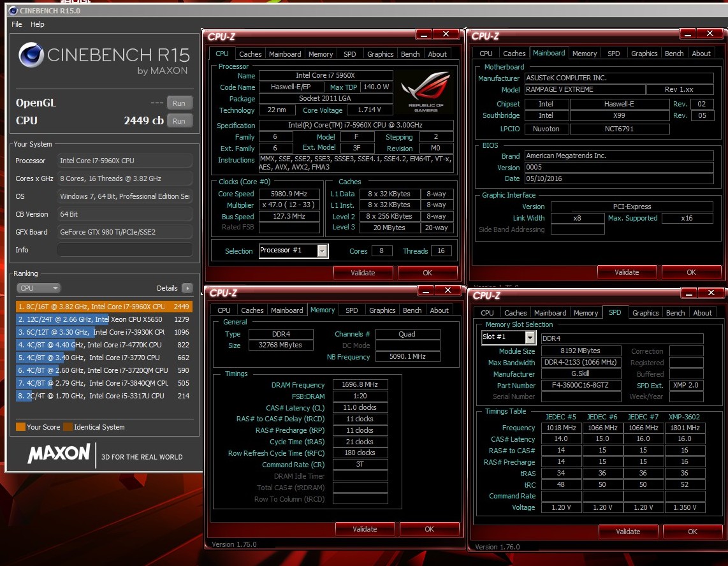This screenshot has height=566, width=728.
Task: Click the Details arrow button in Ranking
Action: click(187, 288)
